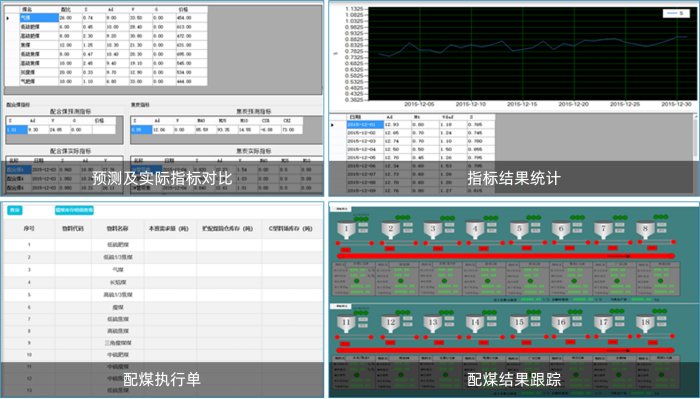Click the wide blue button beside 查询
The height and width of the screenshot is (399, 700).
click(x=74, y=210)
